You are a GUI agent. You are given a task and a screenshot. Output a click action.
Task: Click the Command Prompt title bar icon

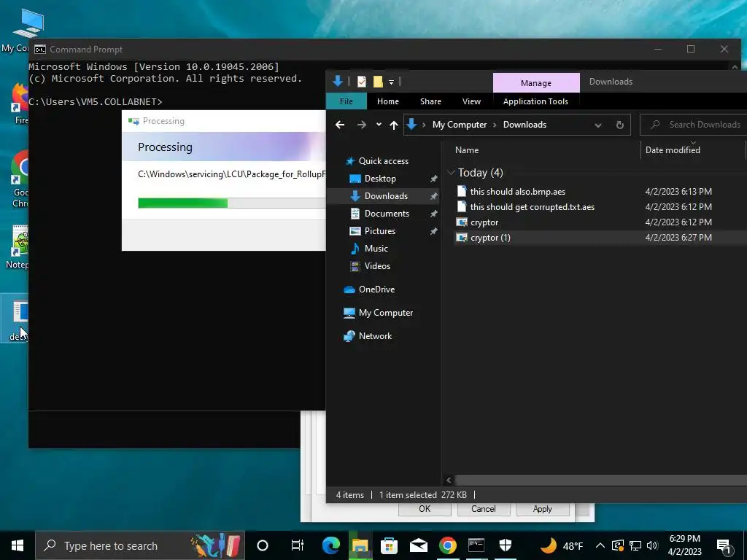[40, 50]
